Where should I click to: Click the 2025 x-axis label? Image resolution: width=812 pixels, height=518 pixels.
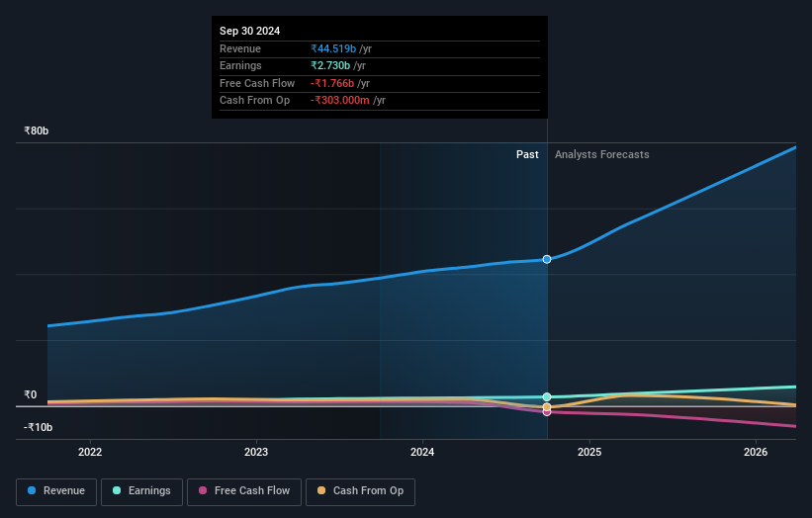click(x=589, y=452)
